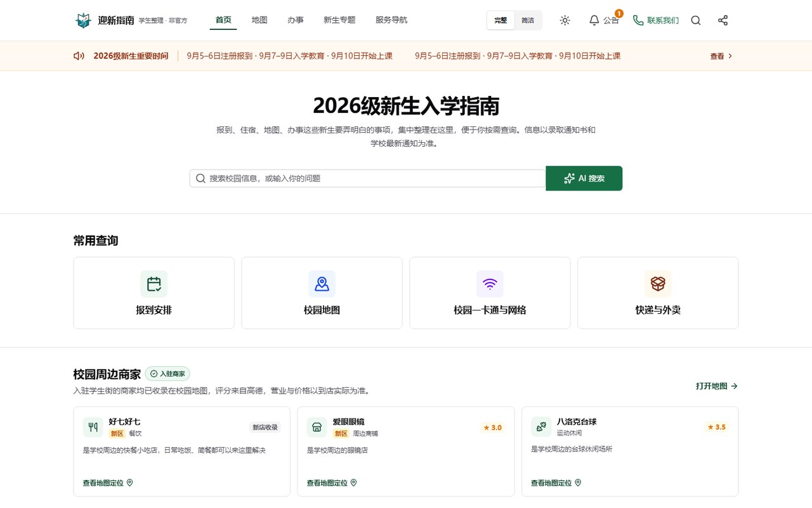Screen dimensions: 812x508
Task: Click the notification badge showing 1
Action: [x=619, y=13]
